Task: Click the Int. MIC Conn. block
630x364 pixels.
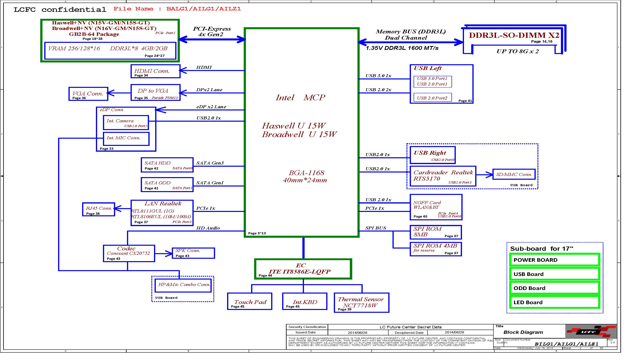Action: pyautogui.click(x=126, y=139)
